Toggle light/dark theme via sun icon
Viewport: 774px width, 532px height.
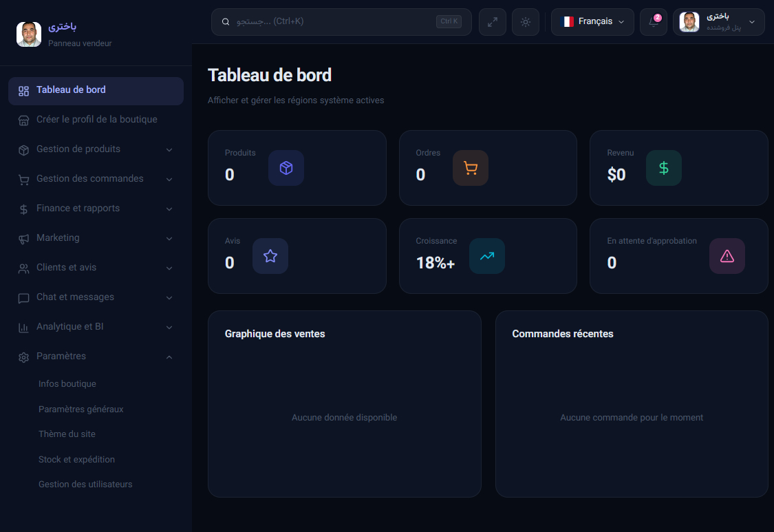[525, 22]
